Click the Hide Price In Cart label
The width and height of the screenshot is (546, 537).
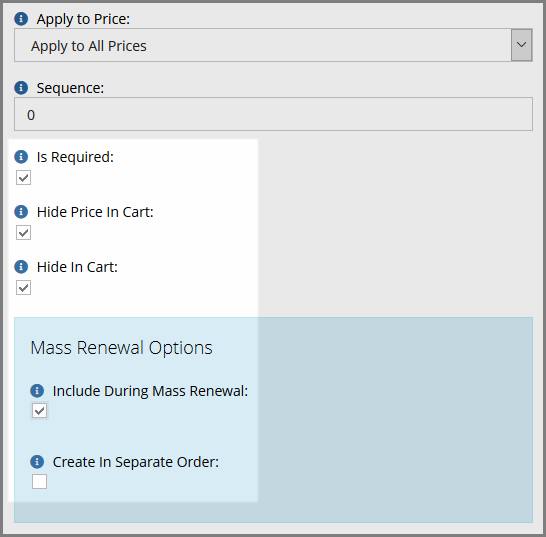tap(95, 212)
